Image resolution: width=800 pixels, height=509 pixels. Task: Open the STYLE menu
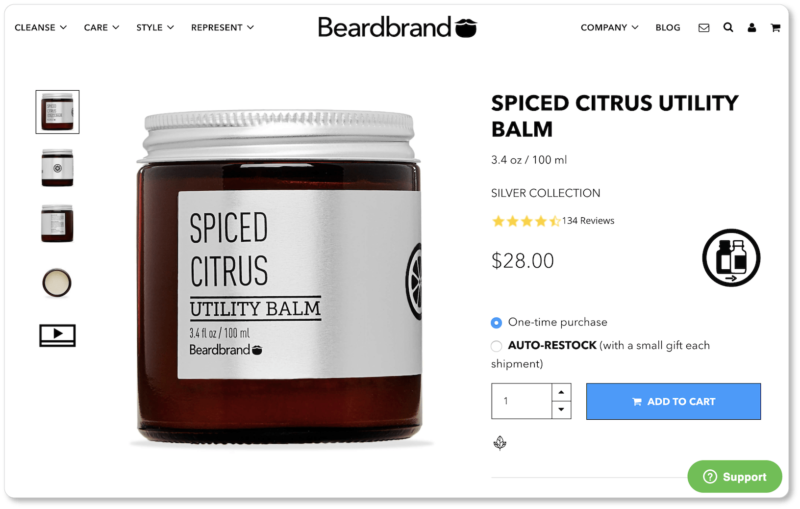click(x=155, y=28)
